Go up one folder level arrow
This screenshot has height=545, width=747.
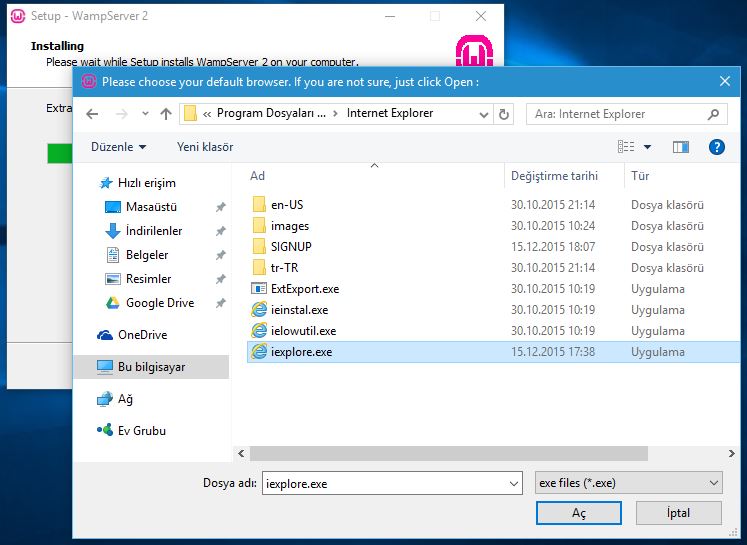click(166, 114)
